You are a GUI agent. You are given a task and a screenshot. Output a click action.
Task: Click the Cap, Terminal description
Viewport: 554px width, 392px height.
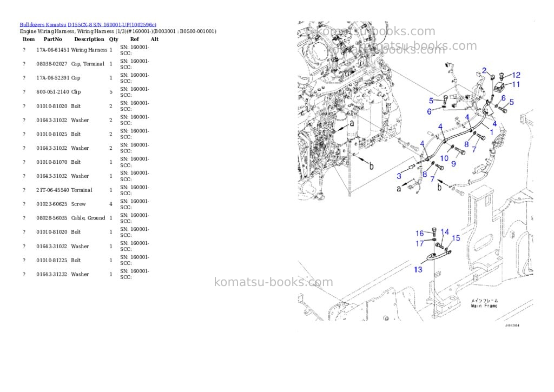click(88, 64)
